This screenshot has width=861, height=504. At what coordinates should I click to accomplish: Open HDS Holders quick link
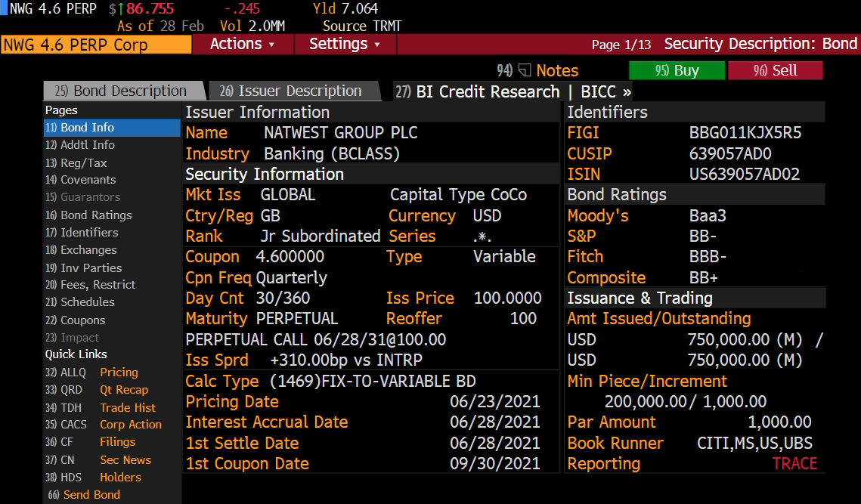93,477
